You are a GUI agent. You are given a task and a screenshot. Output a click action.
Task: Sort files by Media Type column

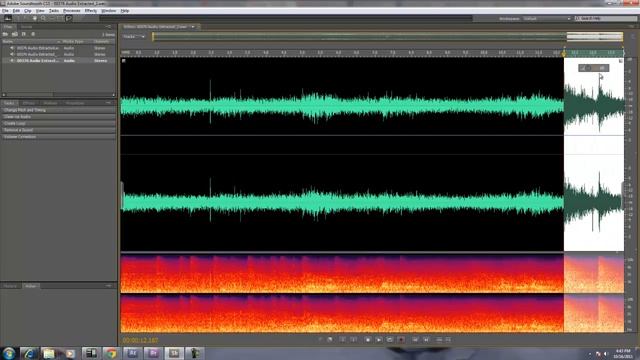73,42
